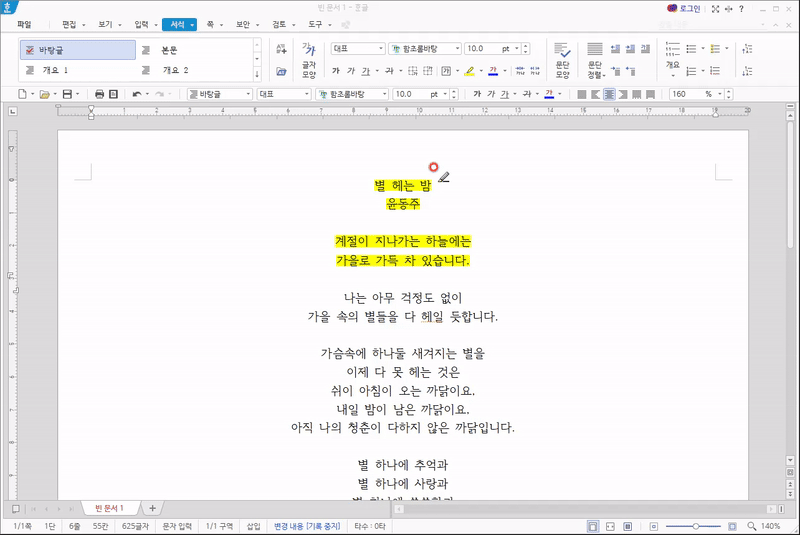This screenshot has height=535, width=800.
Task: Click the bullet list icon in ribbon
Action: [691, 49]
